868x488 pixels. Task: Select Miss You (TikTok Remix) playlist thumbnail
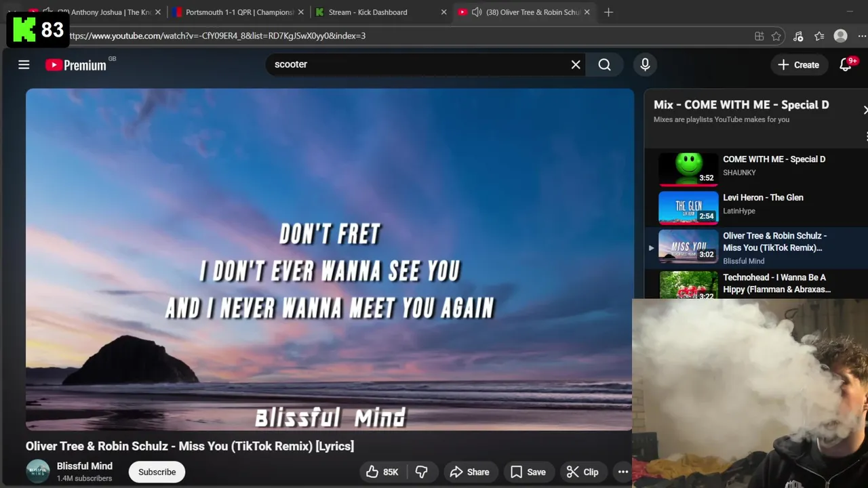coord(688,246)
